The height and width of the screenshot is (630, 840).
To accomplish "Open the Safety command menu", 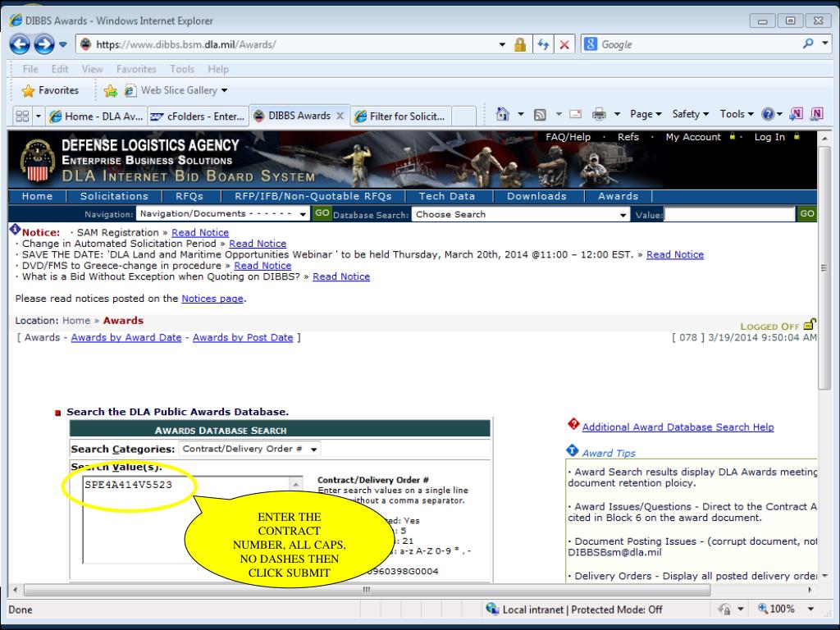I will tap(690, 113).
